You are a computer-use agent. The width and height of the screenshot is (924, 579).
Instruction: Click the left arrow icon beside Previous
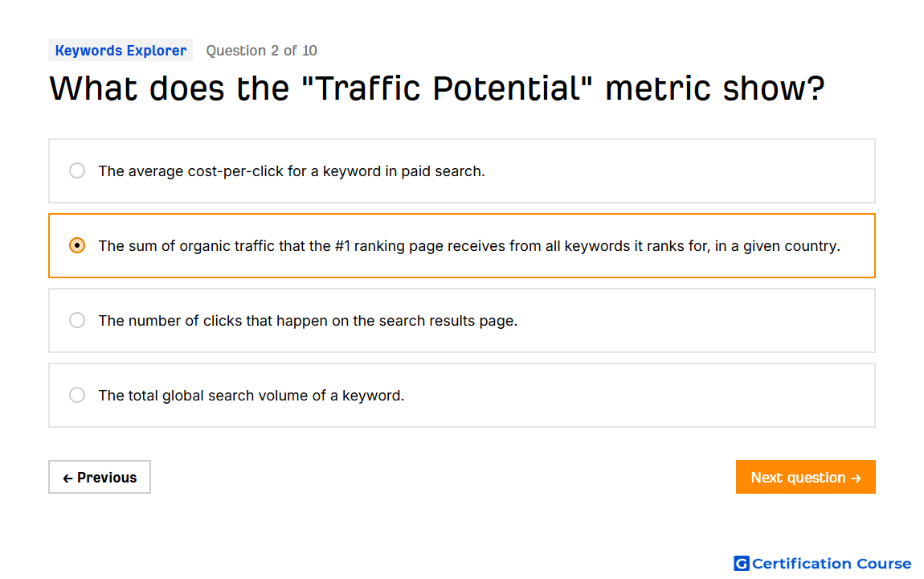(67, 478)
